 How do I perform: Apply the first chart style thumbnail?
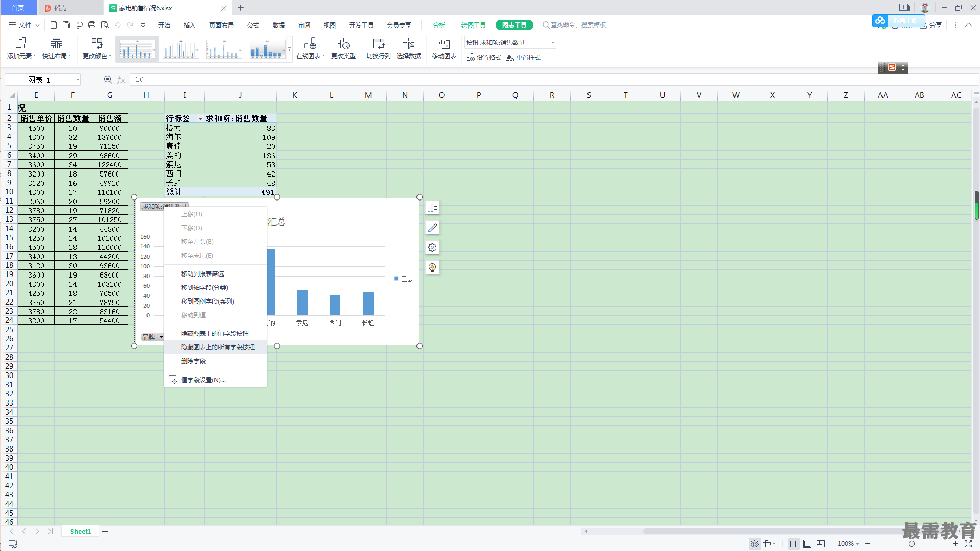(137, 49)
